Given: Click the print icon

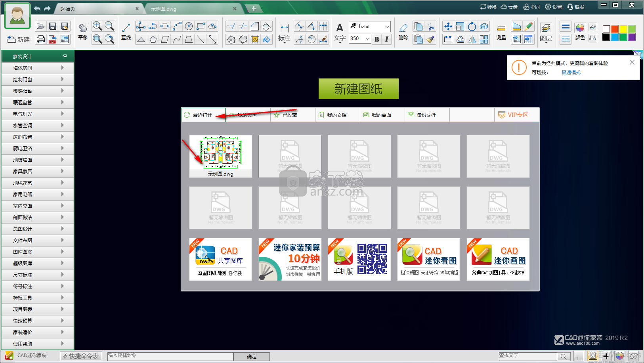Looking at the screenshot, I should click(40, 39).
